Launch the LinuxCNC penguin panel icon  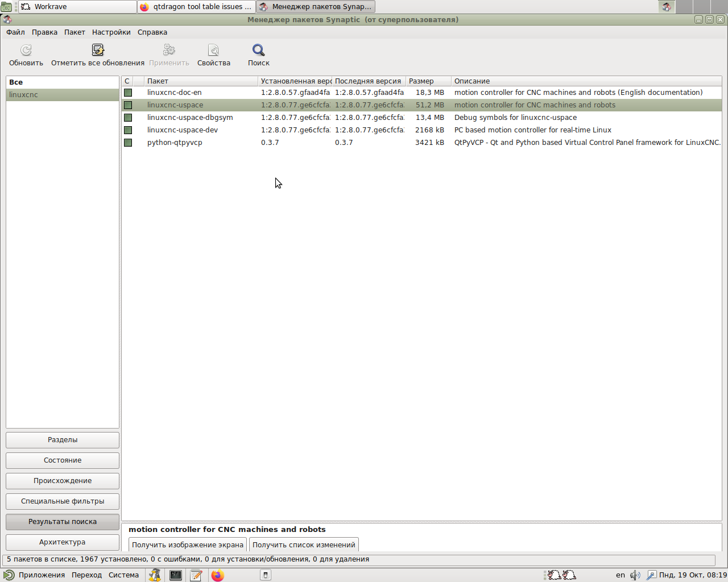(155, 575)
